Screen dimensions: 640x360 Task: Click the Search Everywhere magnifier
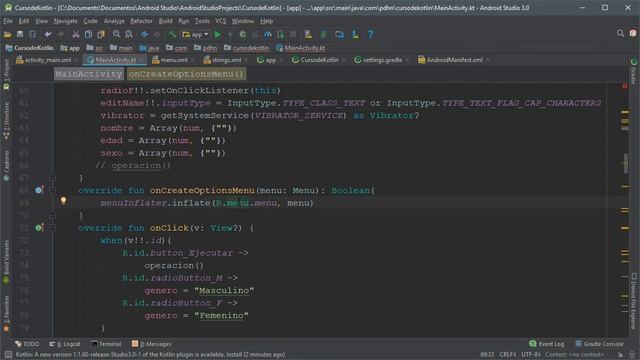click(620, 33)
